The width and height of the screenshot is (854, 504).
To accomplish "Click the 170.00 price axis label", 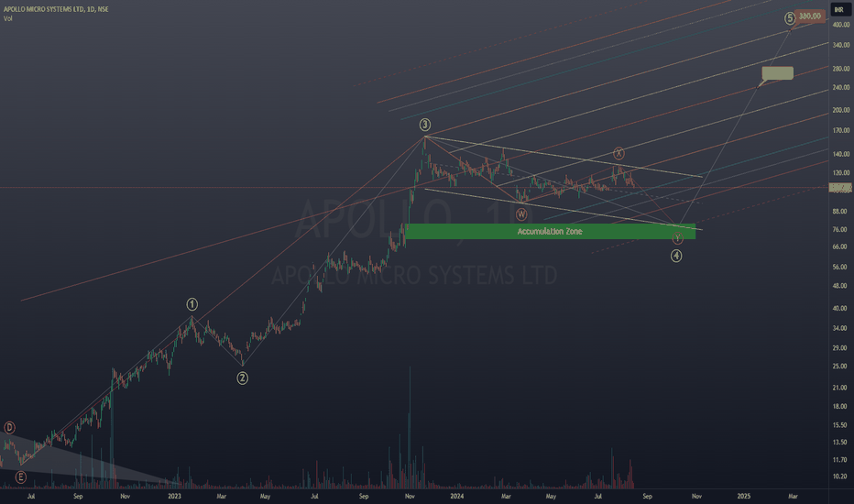I will click(x=841, y=130).
